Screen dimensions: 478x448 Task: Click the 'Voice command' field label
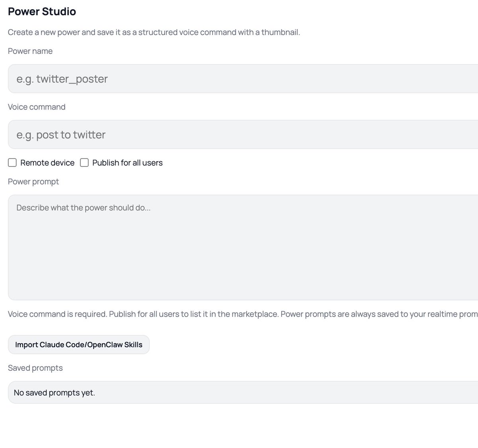(x=37, y=107)
